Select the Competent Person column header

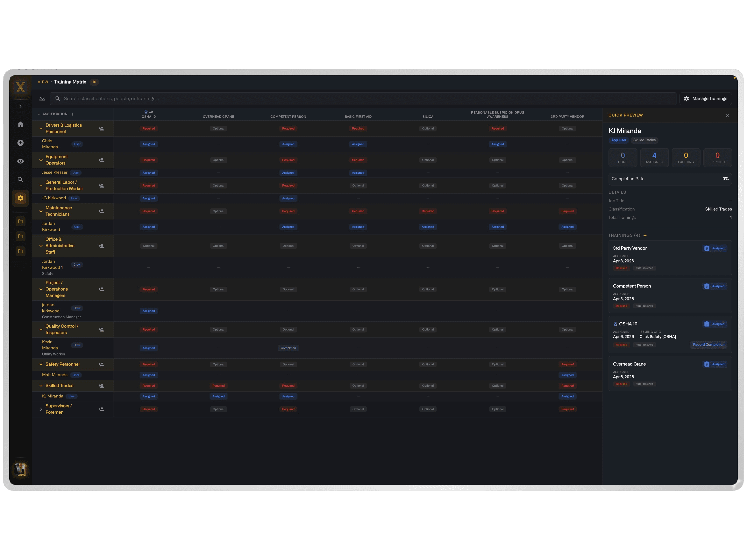pos(288,117)
